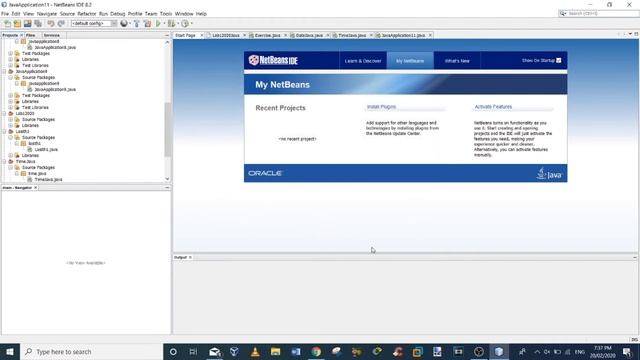Open the Tools menu
The height and width of the screenshot is (360, 640).
point(166,14)
